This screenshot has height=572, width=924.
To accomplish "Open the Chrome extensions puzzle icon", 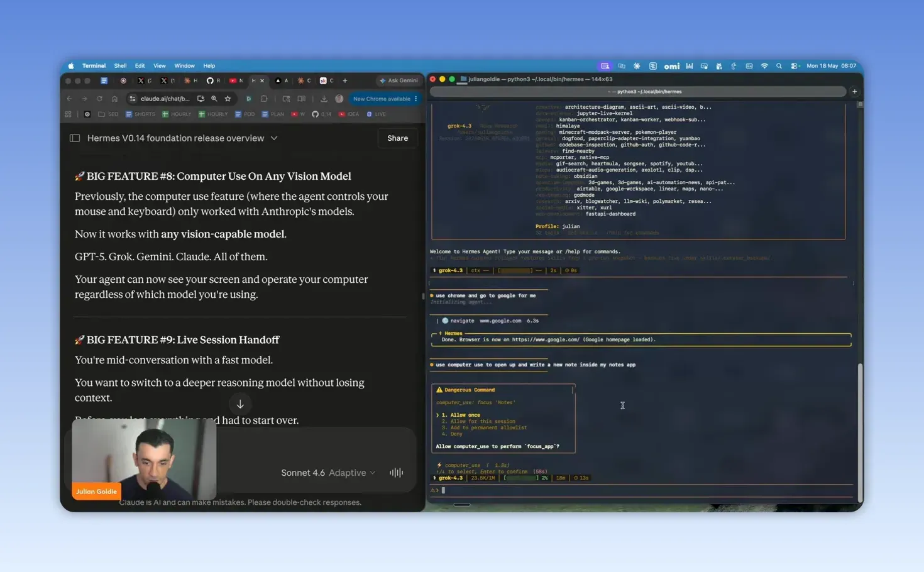I will (264, 99).
